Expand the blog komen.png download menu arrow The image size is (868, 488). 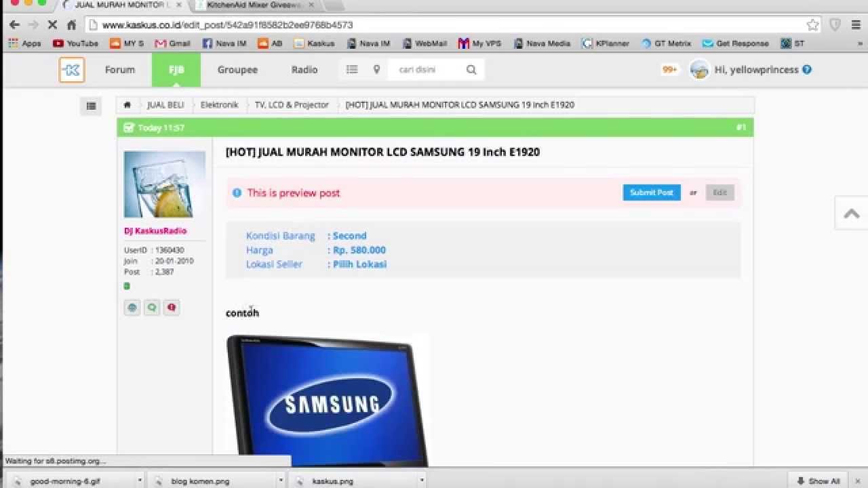[280, 481]
